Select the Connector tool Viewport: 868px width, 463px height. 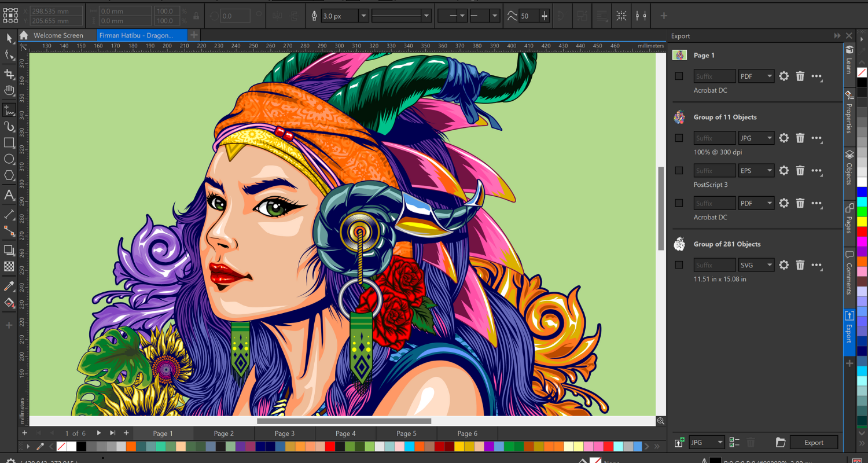pyautogui.click(x=9, y=231)
